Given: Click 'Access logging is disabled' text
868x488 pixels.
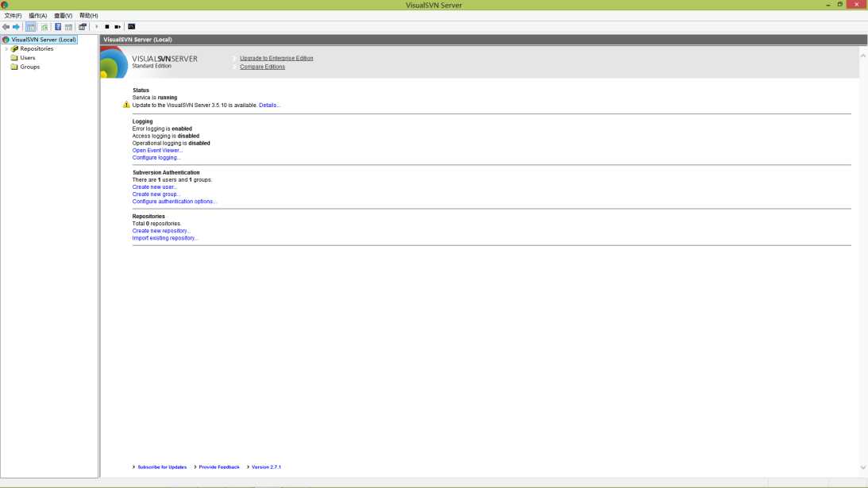Looking at the screenshot, I should coord(166,136).
